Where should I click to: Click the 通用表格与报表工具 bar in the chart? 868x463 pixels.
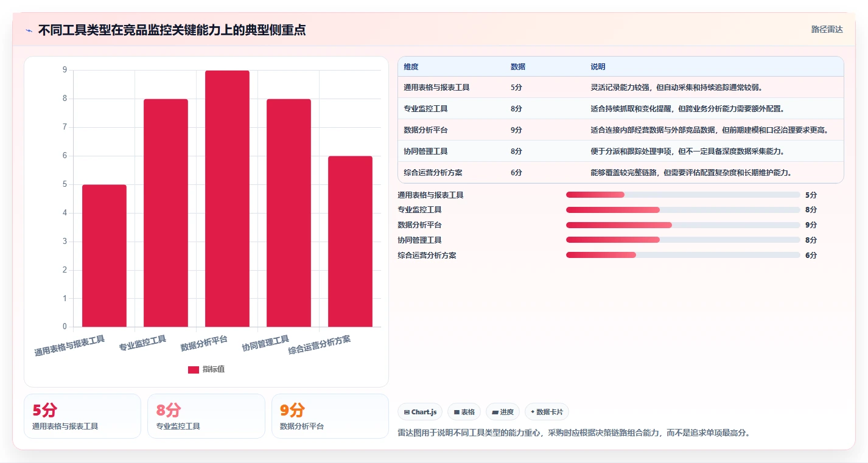point(104,256)
